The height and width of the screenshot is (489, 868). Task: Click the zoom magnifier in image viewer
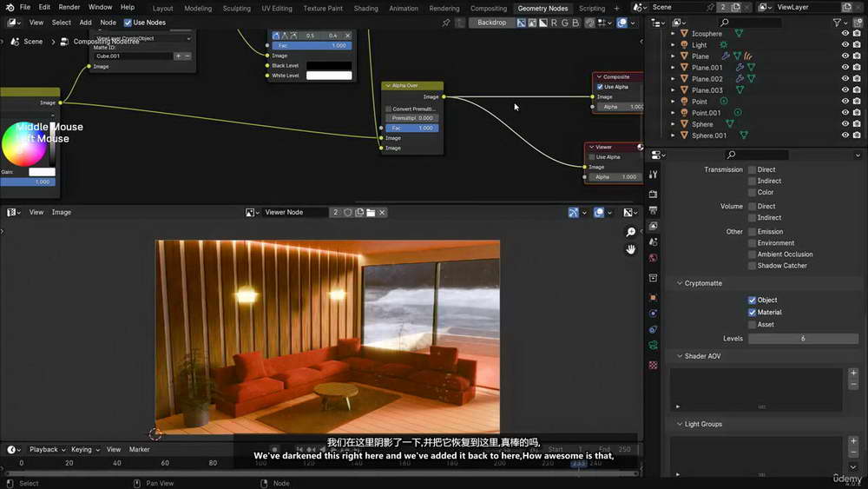tap(630, 232)
